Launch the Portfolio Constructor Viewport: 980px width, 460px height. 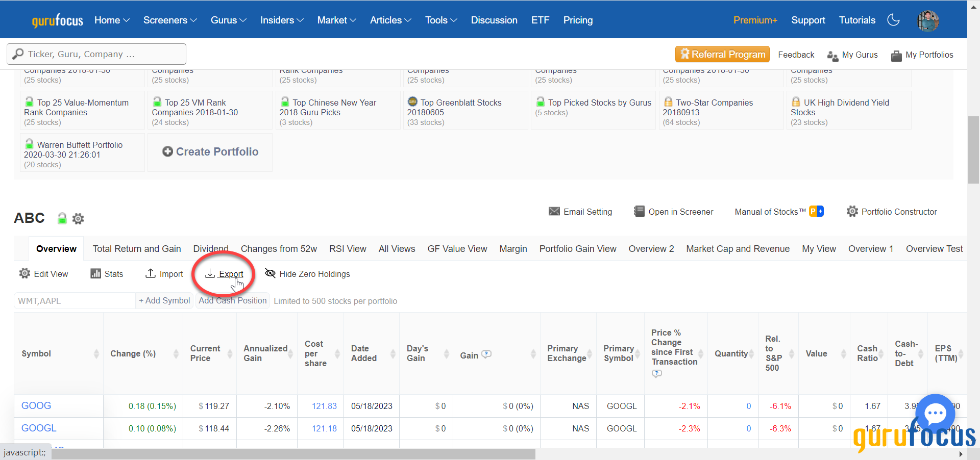(892, 212)
